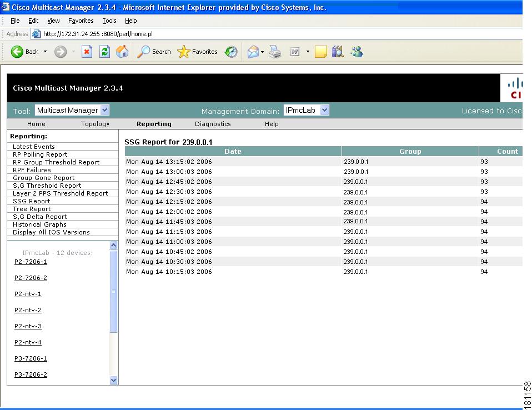532x410 pixels.
Task: Select the Reporting tab
Action: [154, 124]
